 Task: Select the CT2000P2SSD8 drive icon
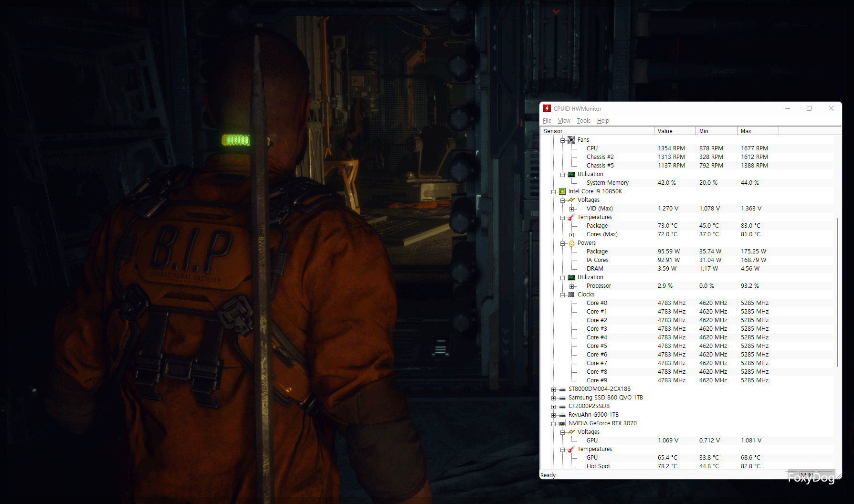pyautogui.click(x=562, y=407)
